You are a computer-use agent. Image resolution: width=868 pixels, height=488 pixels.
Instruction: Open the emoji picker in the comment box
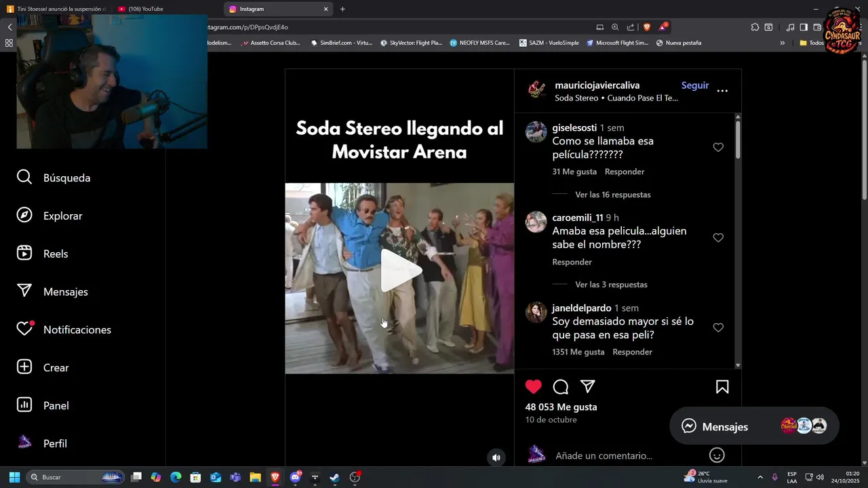[x=717, y=455]
